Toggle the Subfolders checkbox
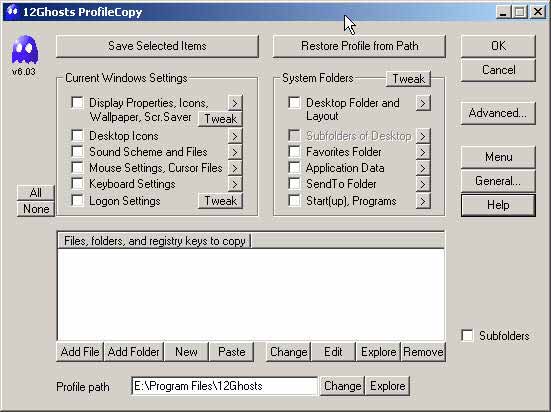The width and height of the screenshot is (551, 412). 467,335
